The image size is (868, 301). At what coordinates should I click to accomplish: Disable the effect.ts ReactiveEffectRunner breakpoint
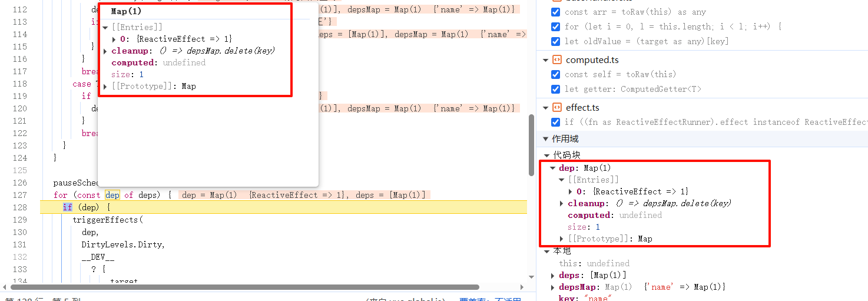555,122
